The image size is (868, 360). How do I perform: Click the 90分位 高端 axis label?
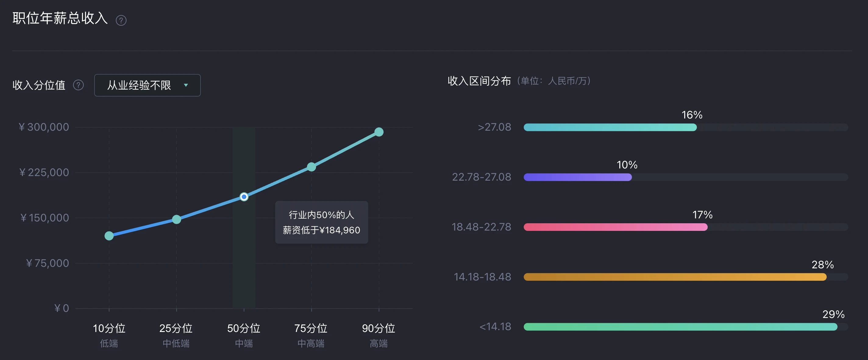click(379, 335)
